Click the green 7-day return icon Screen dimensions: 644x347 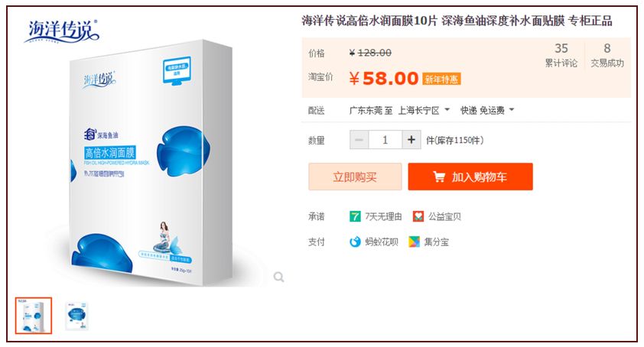(355, 216)
